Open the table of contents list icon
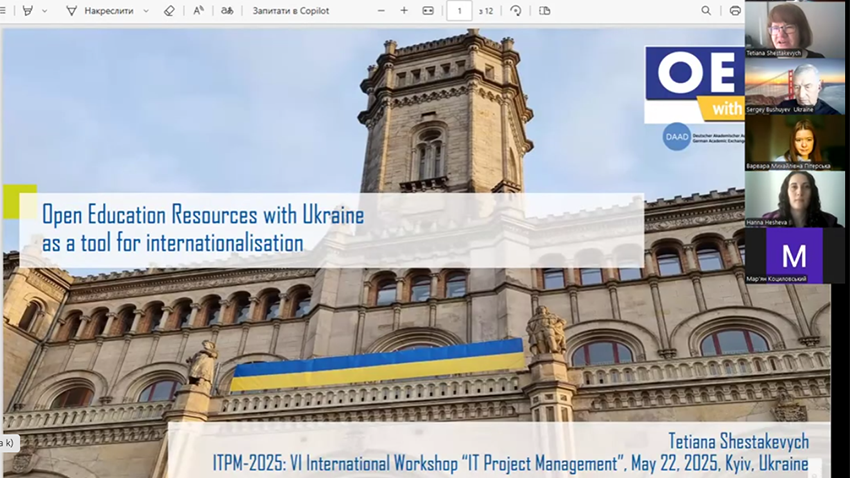The width and height of the screenshot is (850, 478). point(5,11)
